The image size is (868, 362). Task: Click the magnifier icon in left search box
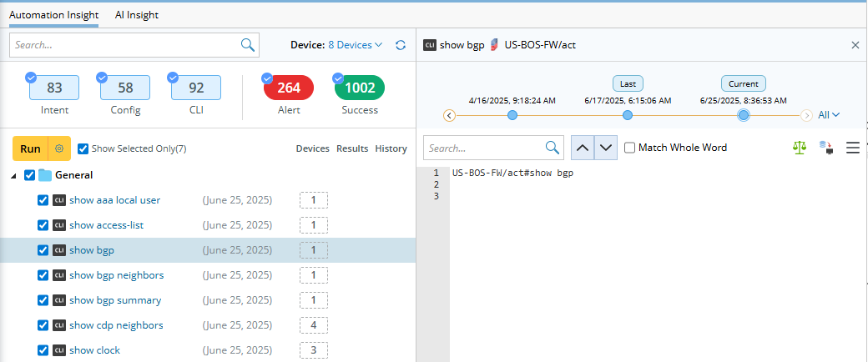[247, 45]
